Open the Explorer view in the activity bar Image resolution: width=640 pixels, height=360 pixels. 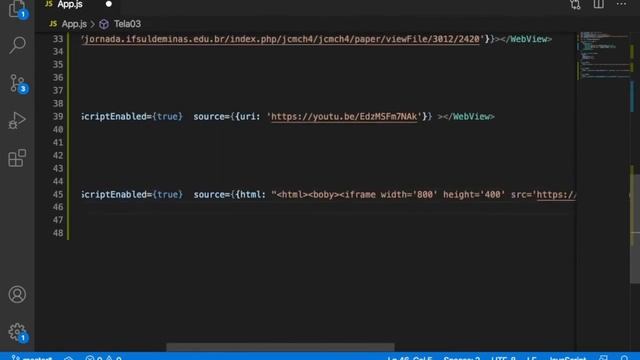[x=17, y=9]
